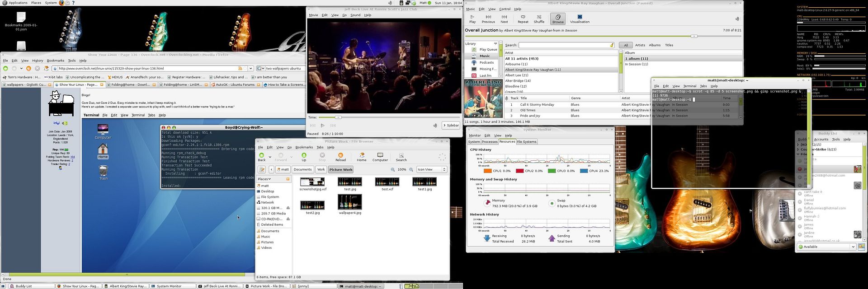Open the Icon View dropdown in File Browser
Image resolution: width=868 pixels, height=289 pixels.
coord(432,169)
